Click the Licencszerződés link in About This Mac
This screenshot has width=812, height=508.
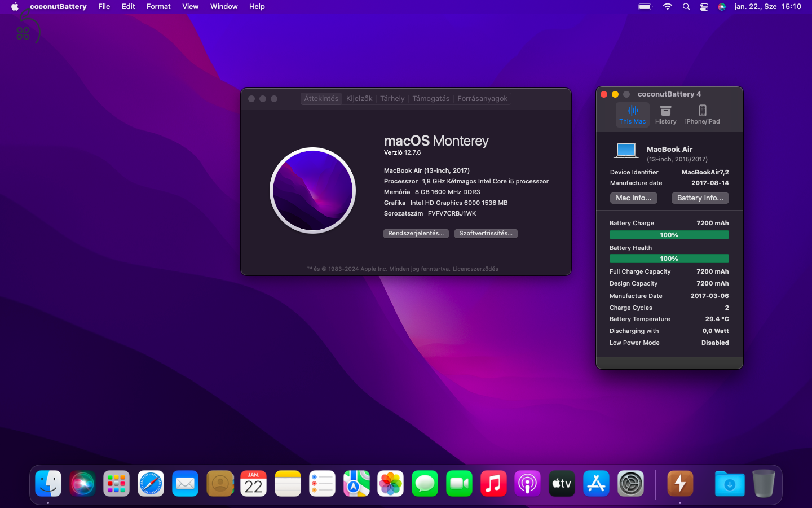[475, 269]
